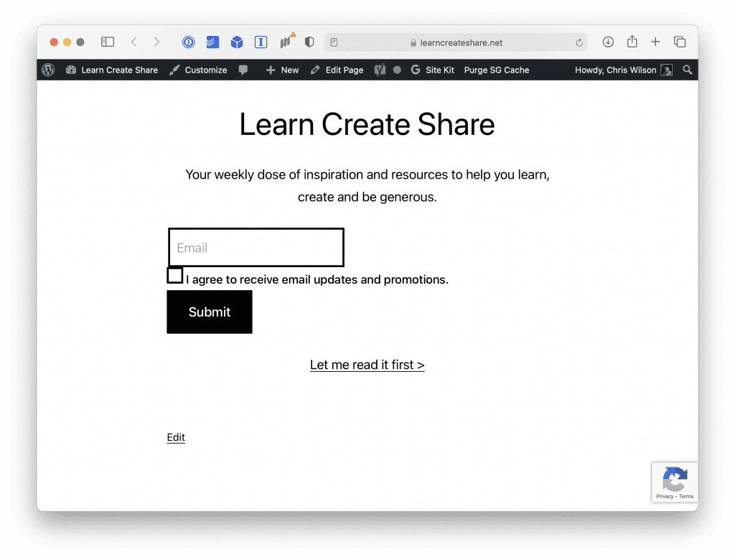
Task: Open the Todoist extension icon
Action: tap(212, 42)
